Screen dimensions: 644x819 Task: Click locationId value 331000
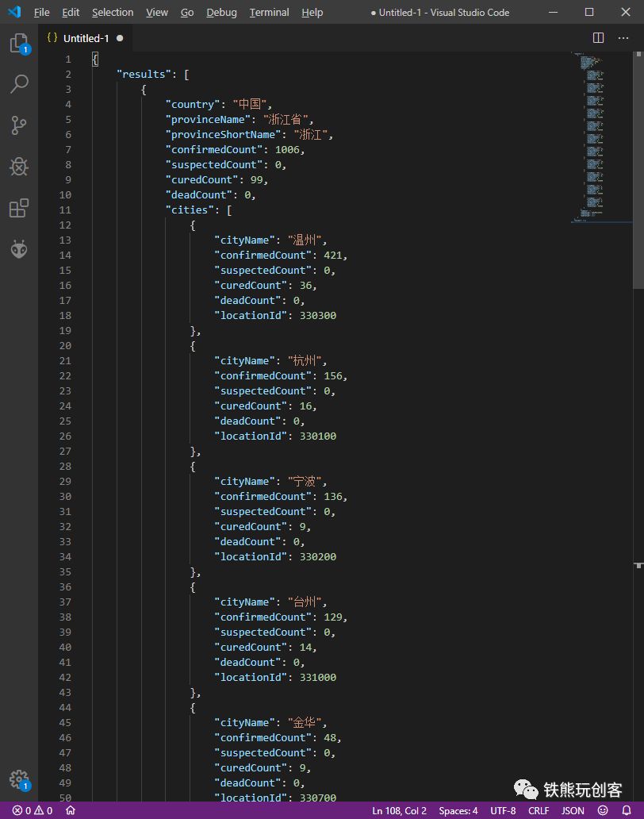(x=318, y=678)
